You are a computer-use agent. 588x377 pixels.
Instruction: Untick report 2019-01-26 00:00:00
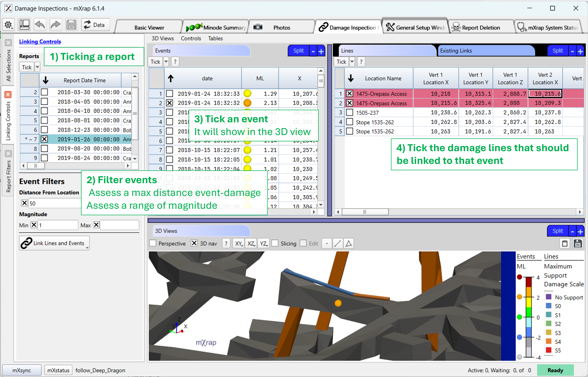[44, 139]
